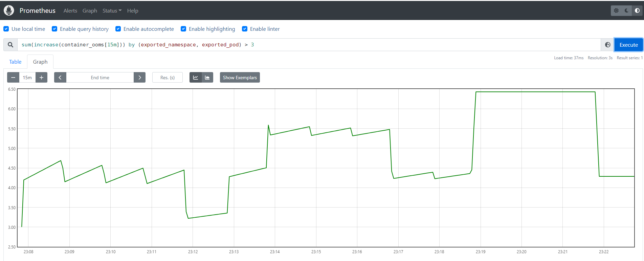Click the Show Exemplars button
This screenshot has height=261, width=644.
(x=240, y=78)
